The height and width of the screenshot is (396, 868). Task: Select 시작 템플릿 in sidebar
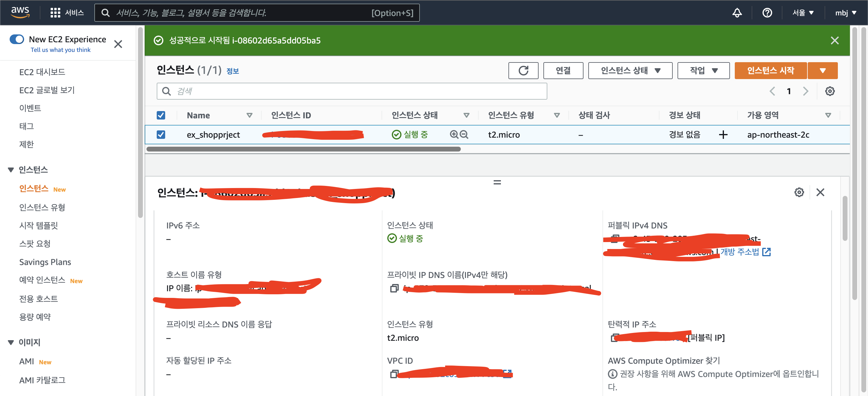pyautogui.click(x=38, y=225)
